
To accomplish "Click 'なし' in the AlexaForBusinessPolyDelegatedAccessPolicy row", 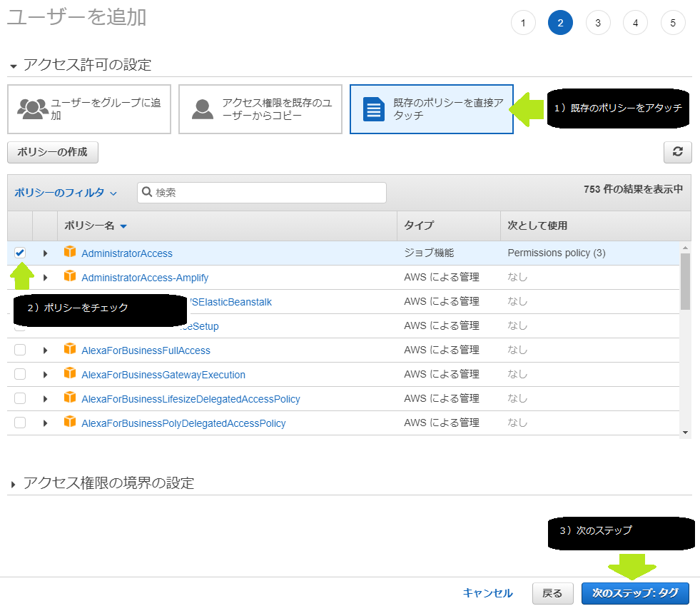I will (x=517, y=423).
